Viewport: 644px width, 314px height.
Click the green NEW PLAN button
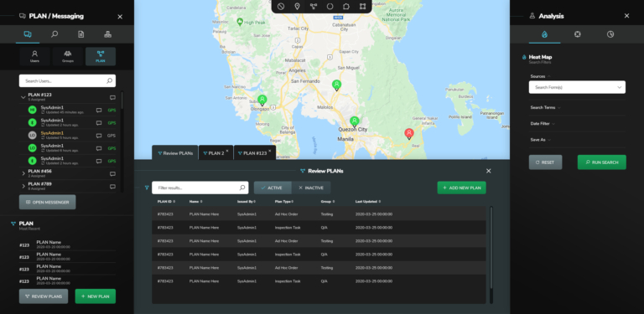coord(96,296)
